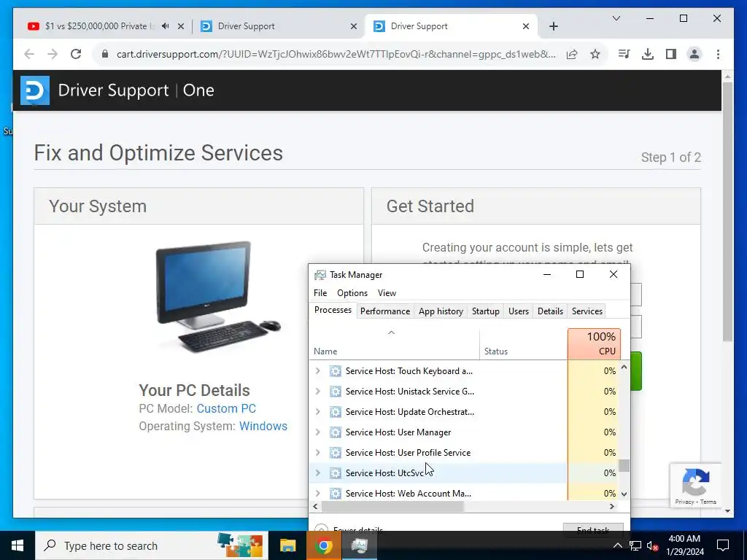Image resolution: width=747 pixels, height=560 pixels.
Task: Click the Task Manager title bar icon
Action: 320,275
